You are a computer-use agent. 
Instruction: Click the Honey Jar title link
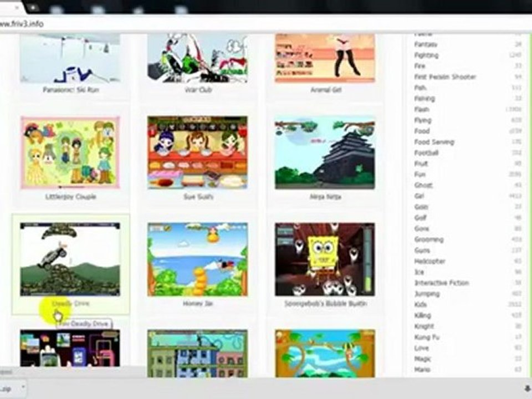click(x=198, y=303)
